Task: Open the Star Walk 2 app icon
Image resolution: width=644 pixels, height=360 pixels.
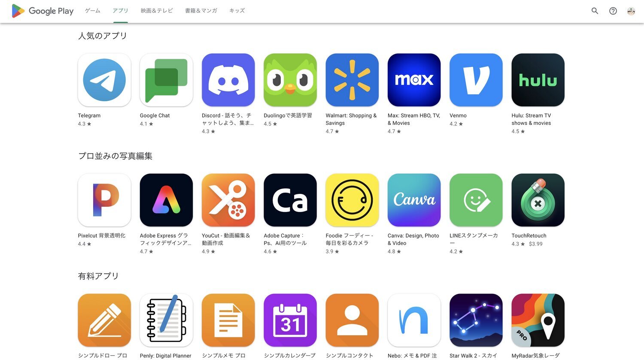Action: (476, 320)
